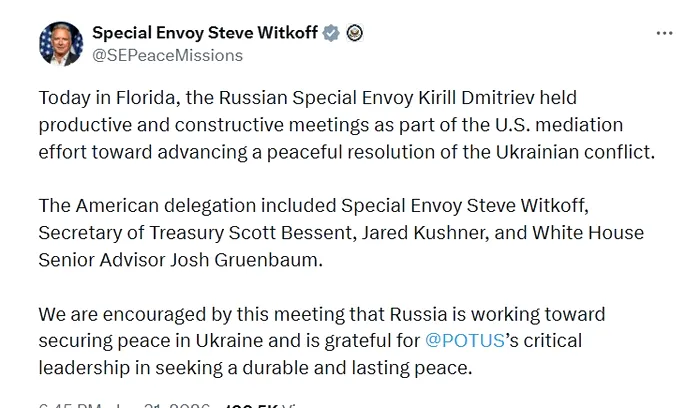Open Steve Witkoff's profile picture
Screen dimensions: 700x408
(x=61, y=44)
